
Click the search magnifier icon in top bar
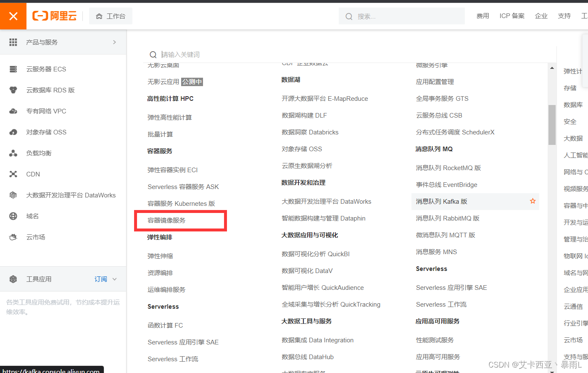click(349, 16)
